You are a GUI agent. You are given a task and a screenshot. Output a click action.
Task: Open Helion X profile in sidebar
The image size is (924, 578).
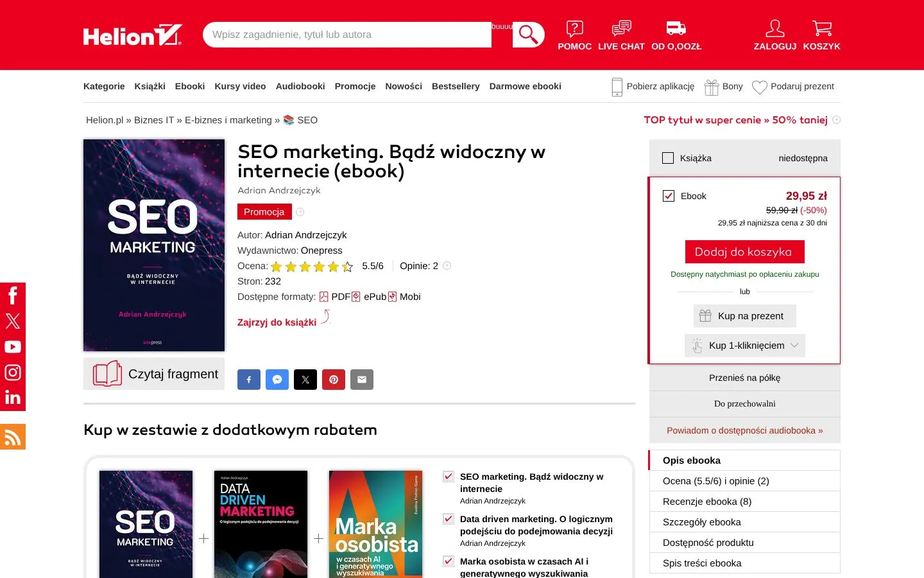coord(13,321)
